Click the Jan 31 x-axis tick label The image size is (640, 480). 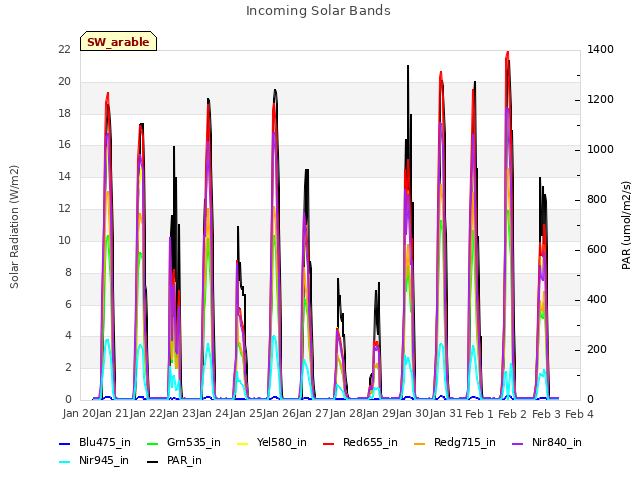pos(446,414)
